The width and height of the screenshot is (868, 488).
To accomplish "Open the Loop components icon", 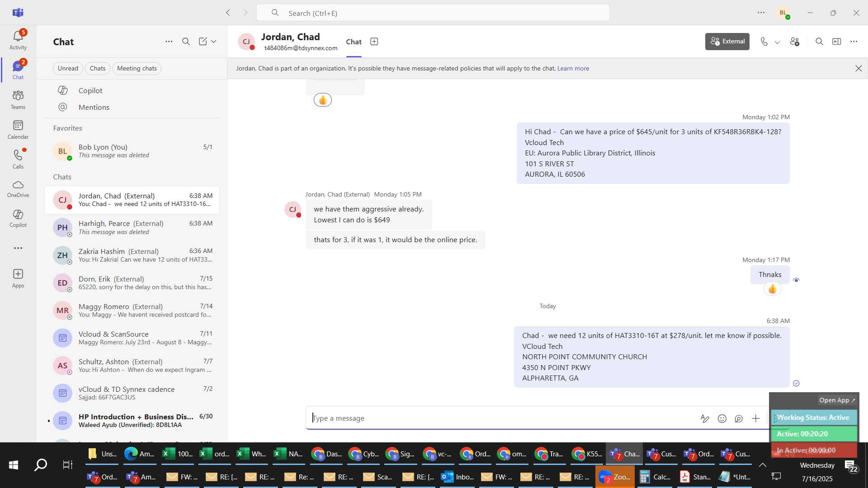I will coord(739,418).
